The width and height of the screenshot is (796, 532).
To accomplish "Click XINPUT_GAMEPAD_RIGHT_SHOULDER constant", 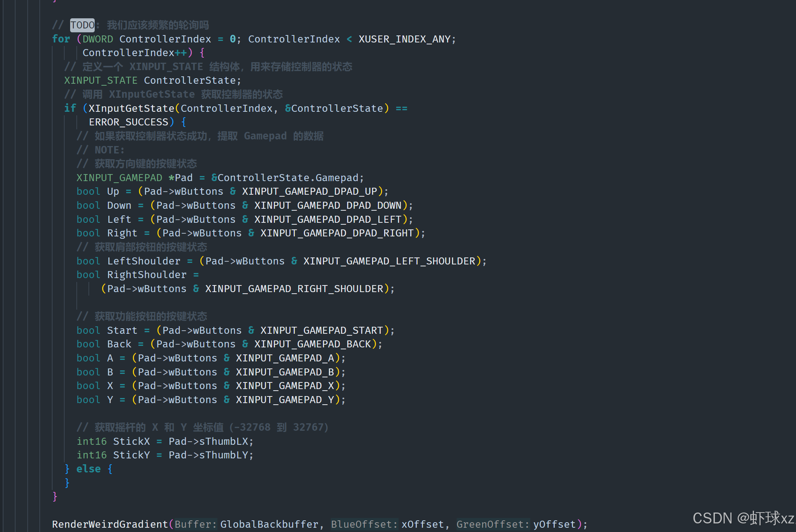I will [x=294, y=289].
